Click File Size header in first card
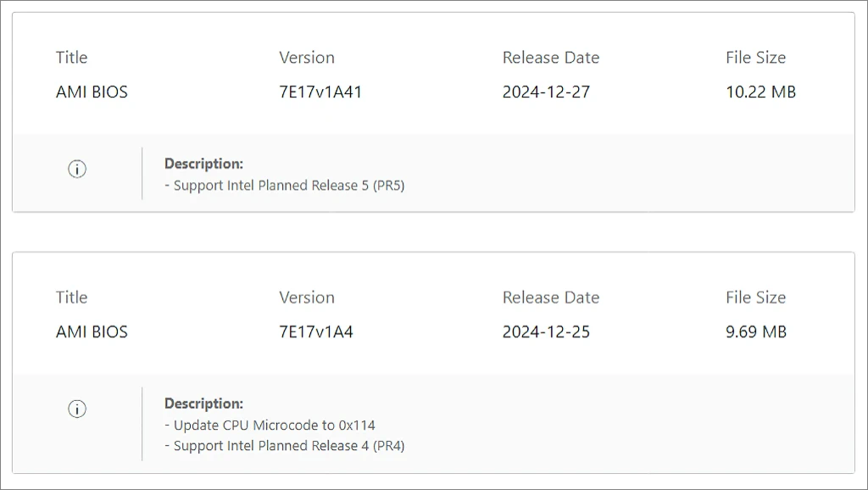 pos(755,58)
